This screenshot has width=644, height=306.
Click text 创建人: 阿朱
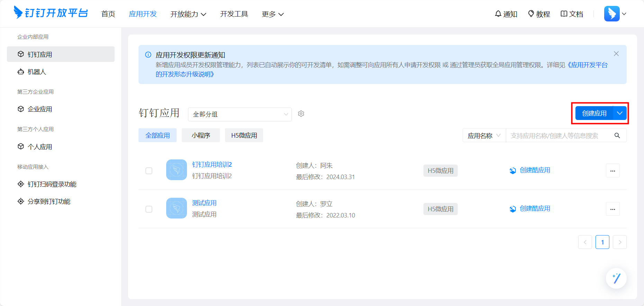(314, 166)
